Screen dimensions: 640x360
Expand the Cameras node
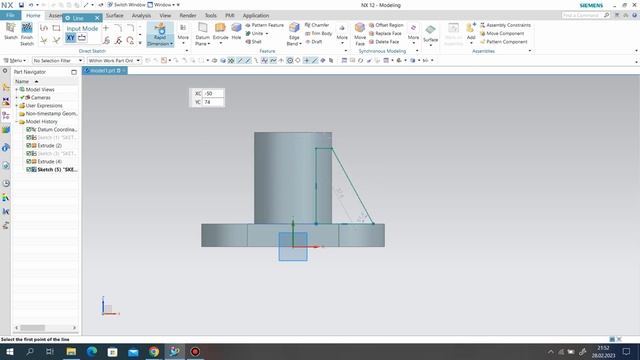click(x=17, y=98)
